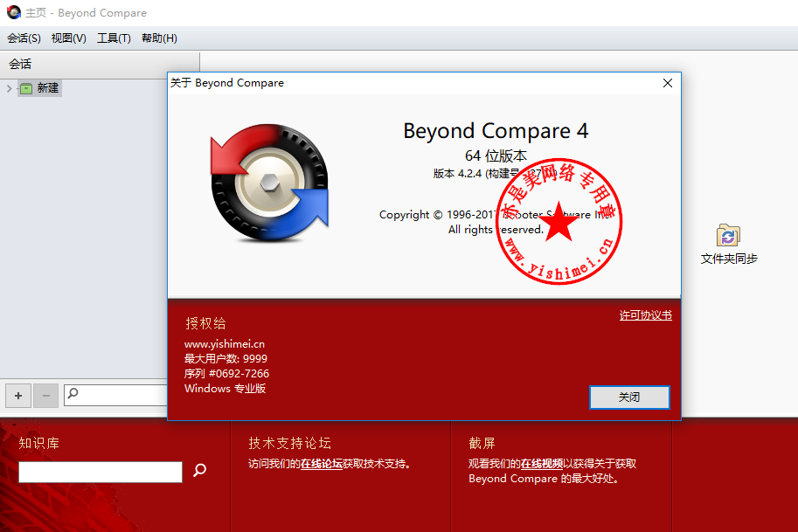Click the 64 位版本 text

[x=496, y=155]
